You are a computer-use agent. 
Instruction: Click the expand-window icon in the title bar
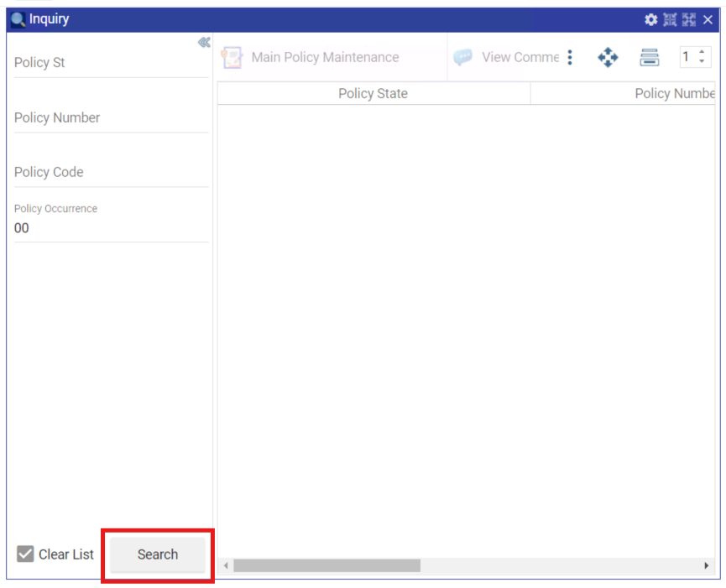[689, 19]
